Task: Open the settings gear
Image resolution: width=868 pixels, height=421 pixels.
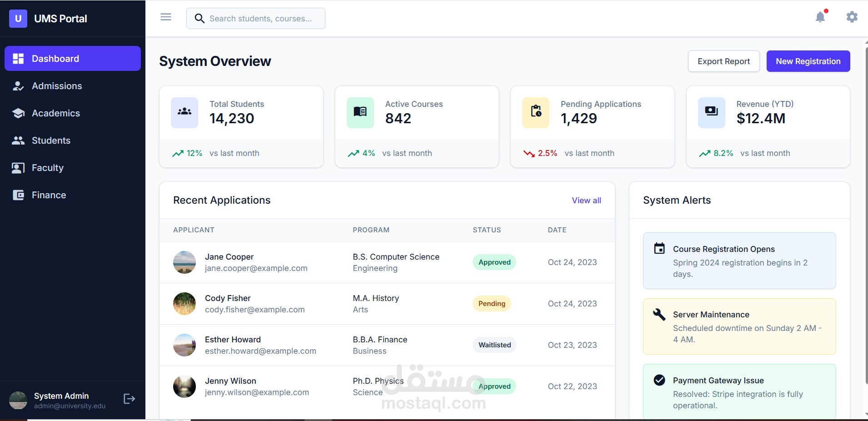Action: (x=852, y=17)
